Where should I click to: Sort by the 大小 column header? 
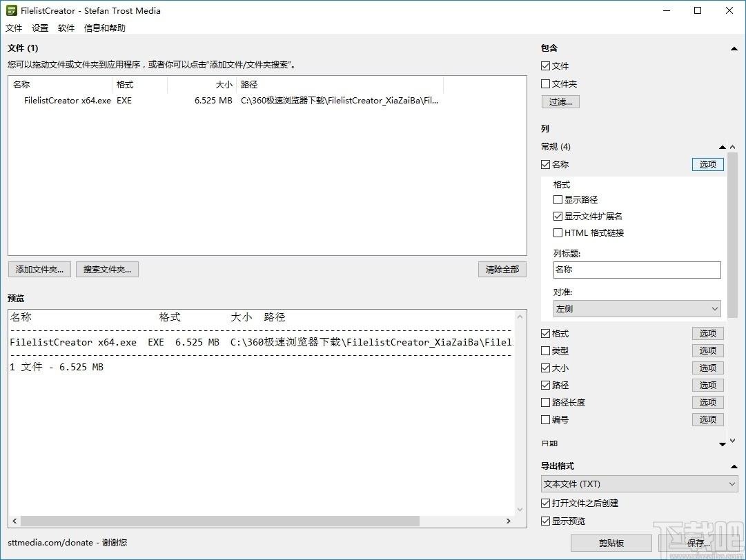click(202, 85)
